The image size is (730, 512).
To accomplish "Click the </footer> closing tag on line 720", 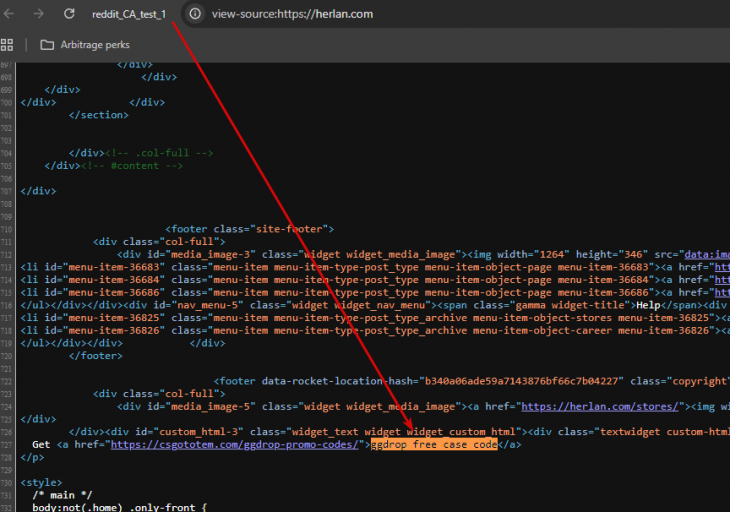I will tap(95, 356).
